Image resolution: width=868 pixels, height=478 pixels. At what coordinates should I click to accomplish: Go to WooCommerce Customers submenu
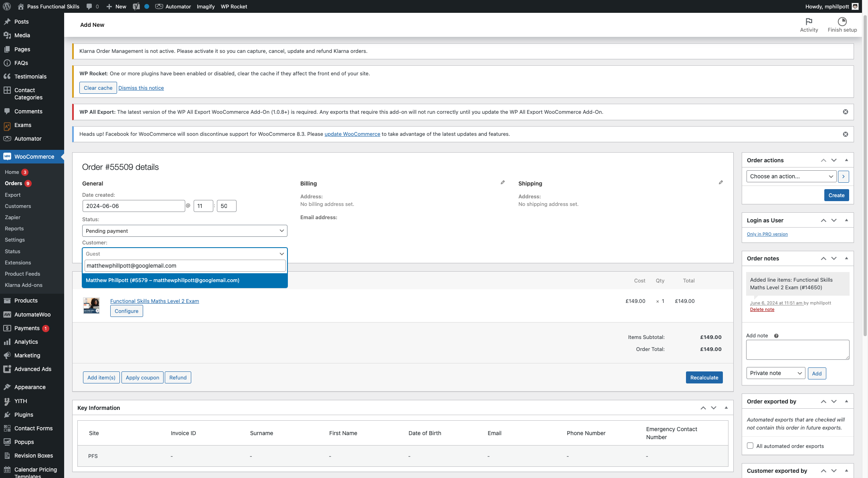(x=18, y=206)
